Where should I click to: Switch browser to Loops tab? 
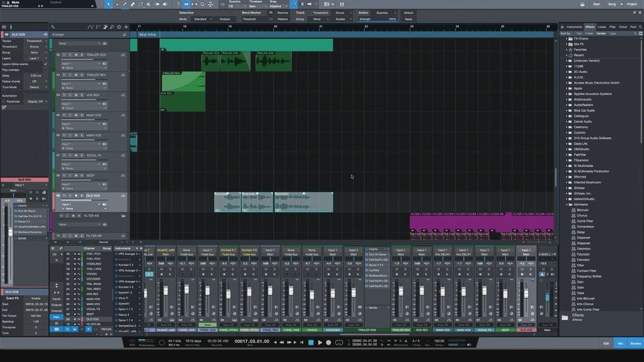point(602,27)
